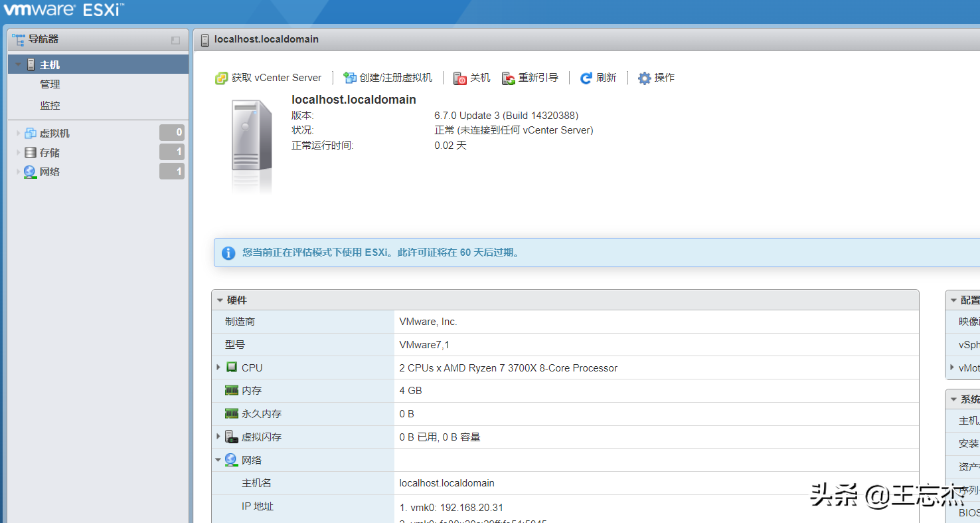Click the 0 B 已用, 0 B 容量 value
The width and height of the screenshot is (980, 523).
coord(440,437)
